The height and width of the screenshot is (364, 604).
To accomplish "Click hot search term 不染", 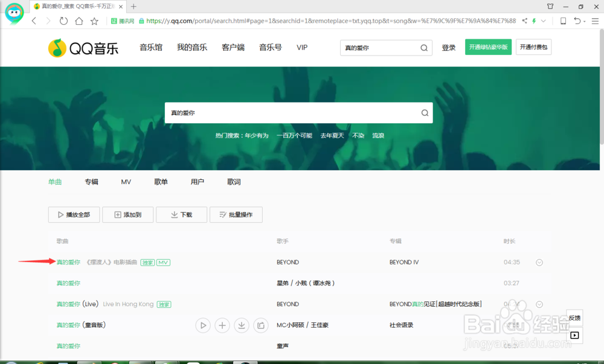I will [x=358, y=135].
